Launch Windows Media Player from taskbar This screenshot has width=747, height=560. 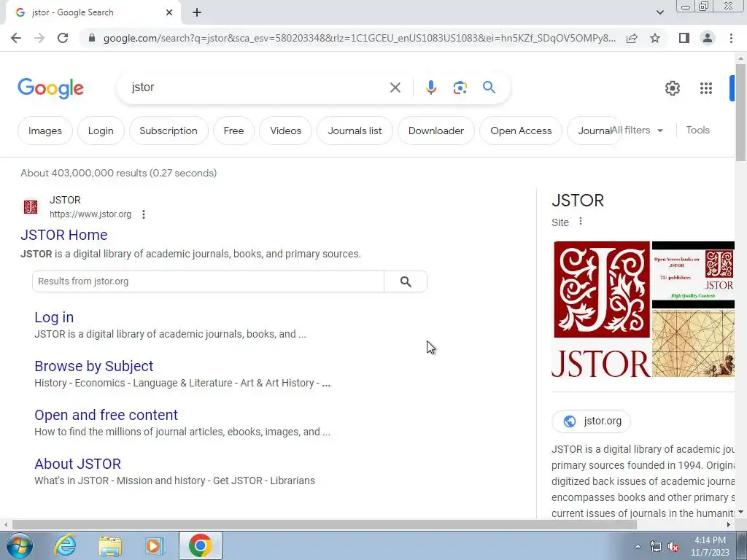(x=155, y=545)
